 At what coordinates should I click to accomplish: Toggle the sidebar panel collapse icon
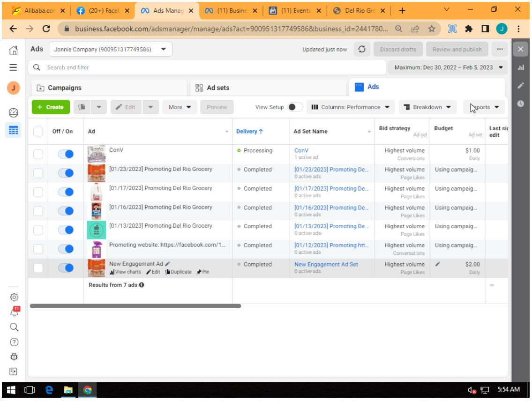pos(13,371)
